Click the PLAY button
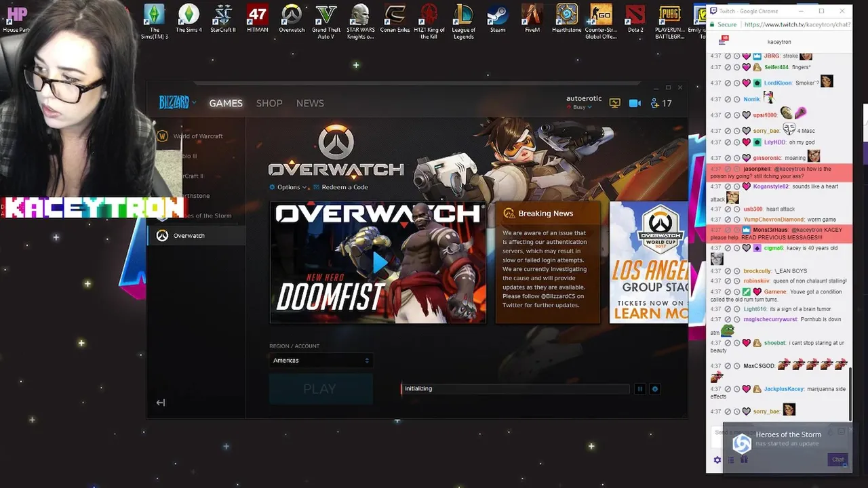868x488 pixels. click(x=321, y=389)
